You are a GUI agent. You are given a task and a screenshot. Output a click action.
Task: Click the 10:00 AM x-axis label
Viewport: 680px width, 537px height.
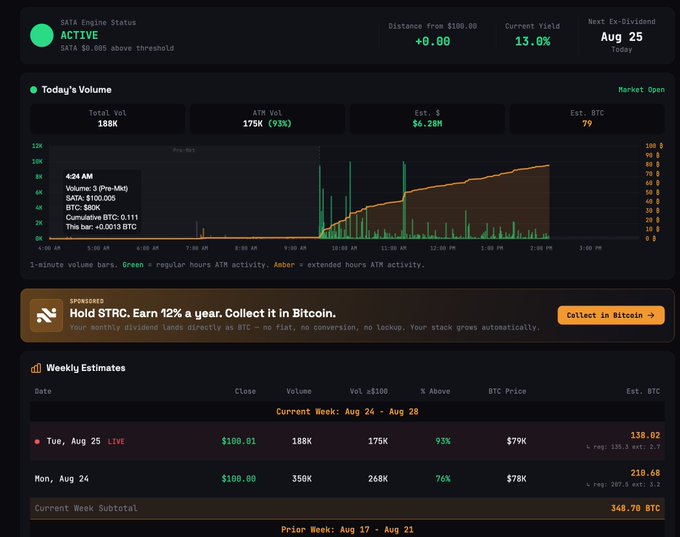pos(344,248)
